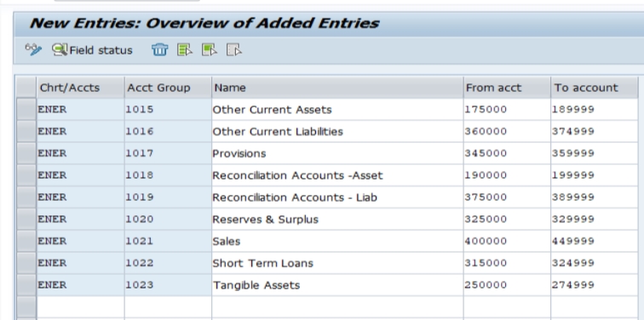The width and height of the screenshot is (644, 320).
Task: Click From acct value 360000
Action: (x=507, y=131)
